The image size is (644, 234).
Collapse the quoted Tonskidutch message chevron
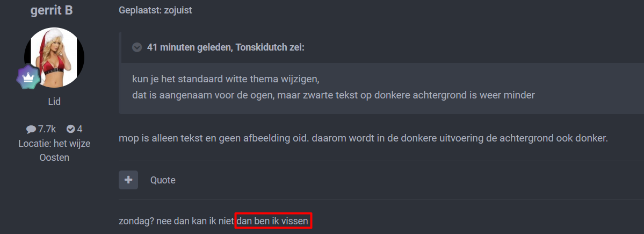[137, 48]
